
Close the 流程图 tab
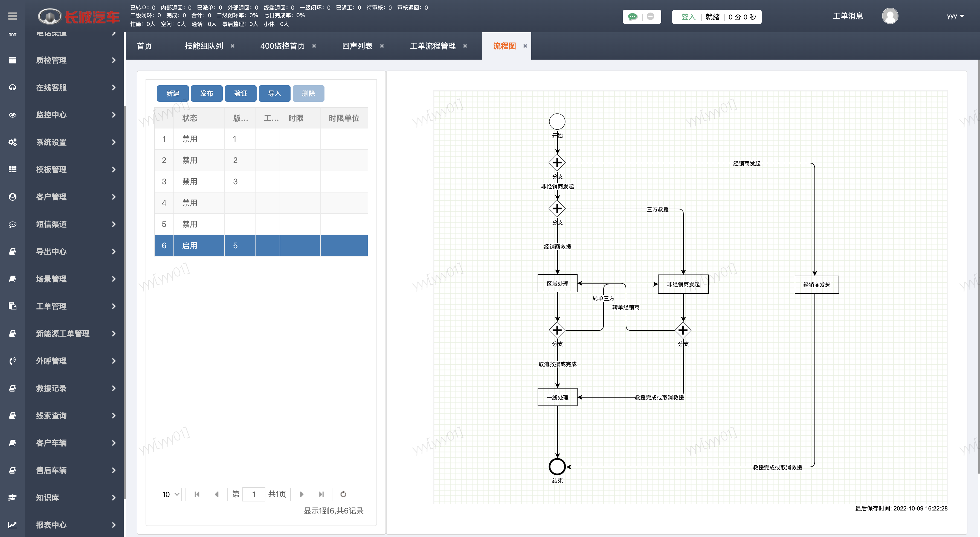coord(525,46)
